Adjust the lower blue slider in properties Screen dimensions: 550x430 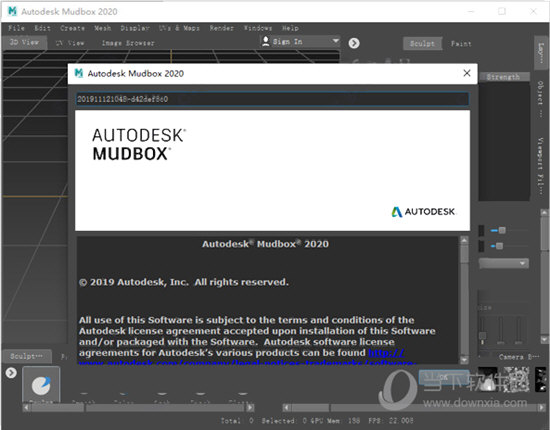tap(499, 246)
